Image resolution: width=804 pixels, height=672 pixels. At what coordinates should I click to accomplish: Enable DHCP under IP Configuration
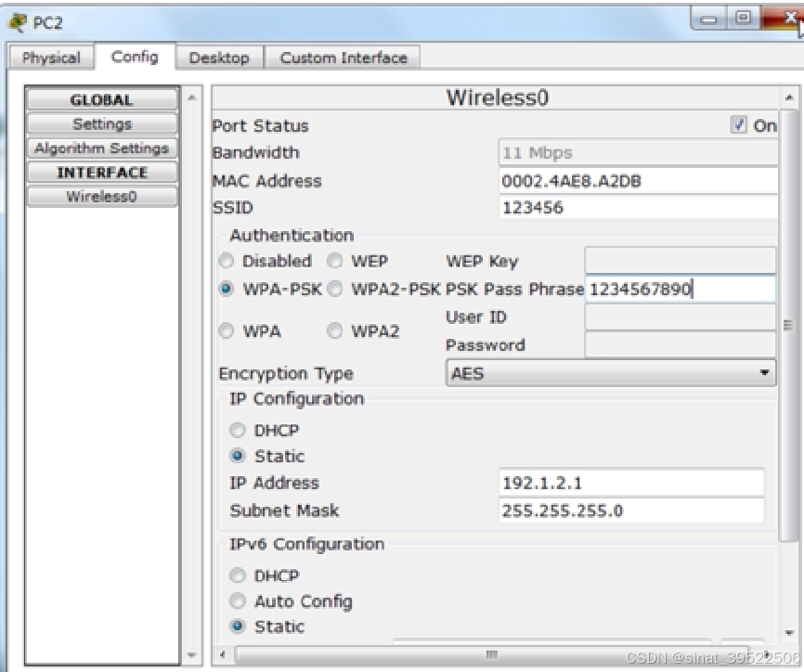click(x=240, y=431)
